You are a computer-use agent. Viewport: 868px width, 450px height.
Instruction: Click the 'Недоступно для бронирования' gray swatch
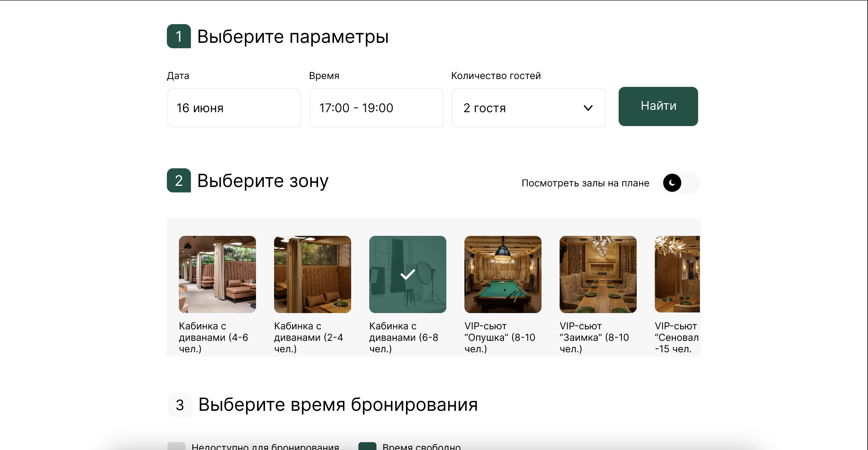point(176,446)
